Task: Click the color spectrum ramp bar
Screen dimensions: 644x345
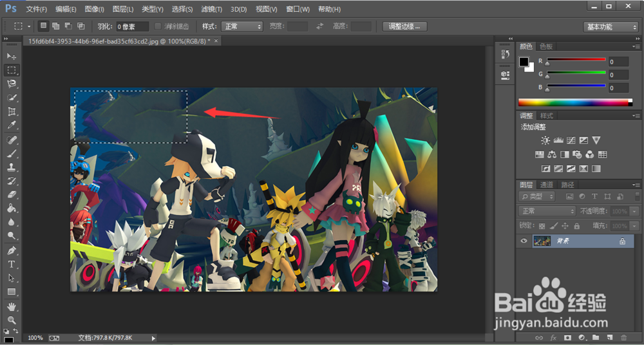Action: (x=573, y=102)
